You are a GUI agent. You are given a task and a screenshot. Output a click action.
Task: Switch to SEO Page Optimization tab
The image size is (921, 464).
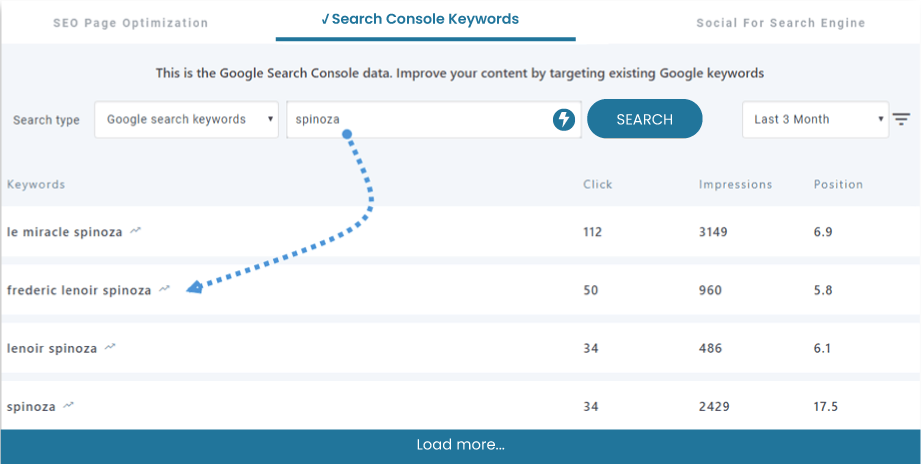131,23
